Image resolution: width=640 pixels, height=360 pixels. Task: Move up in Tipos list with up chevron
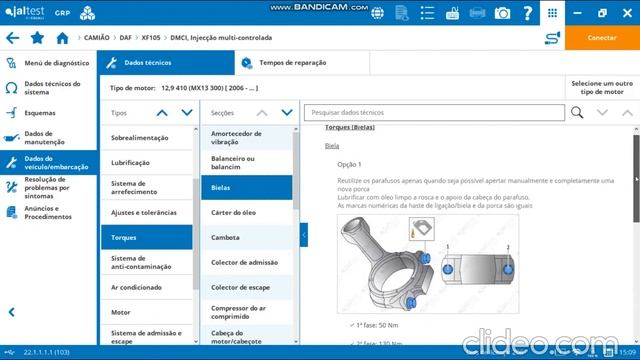(x=162, y=113)
